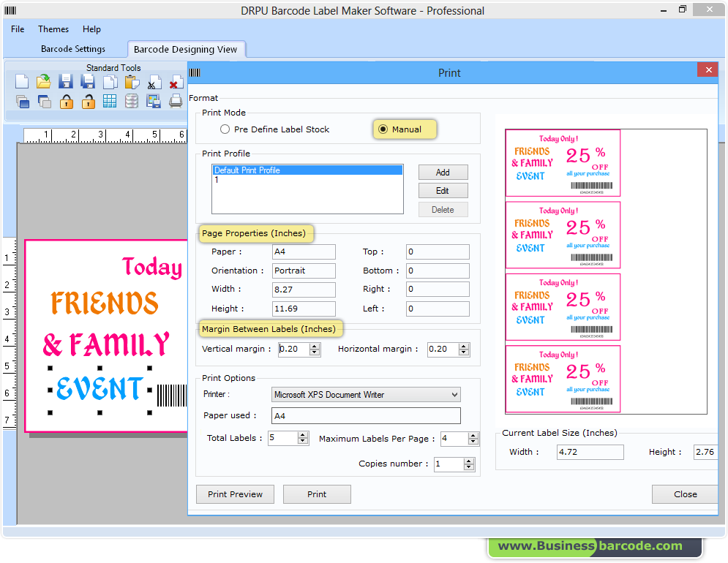Click the open padlock Unlock icon
This screenshot has width=728, height=563.
[89, 101]
